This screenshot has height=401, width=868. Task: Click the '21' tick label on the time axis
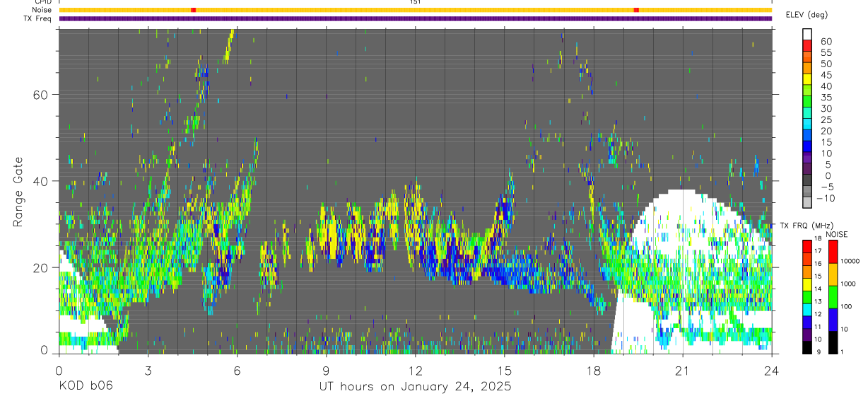point(682,370)
